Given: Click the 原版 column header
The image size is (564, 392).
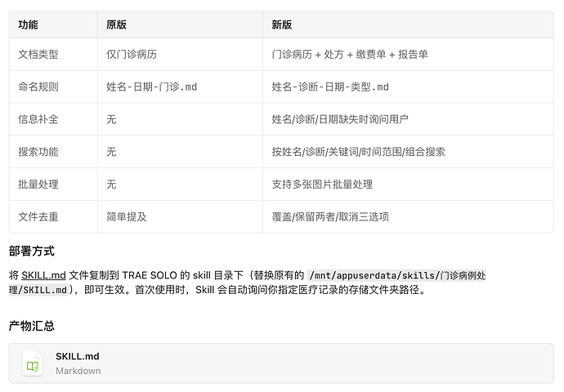Looking at the screenshot, I should pos(116,24).
